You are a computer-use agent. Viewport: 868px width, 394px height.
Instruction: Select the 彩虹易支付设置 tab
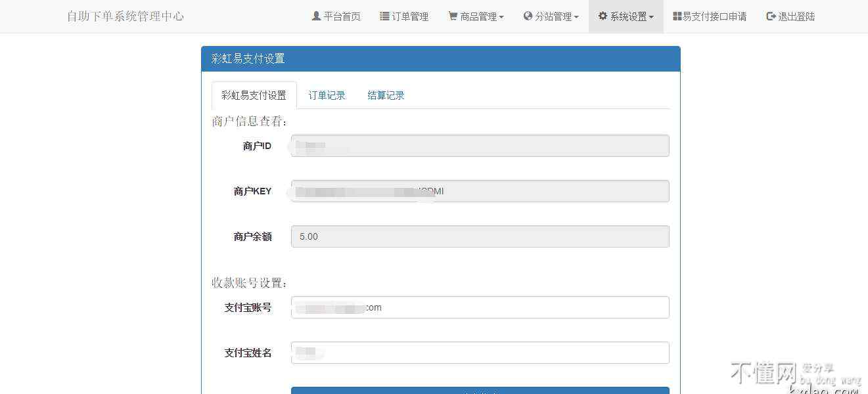click(254, 95)
